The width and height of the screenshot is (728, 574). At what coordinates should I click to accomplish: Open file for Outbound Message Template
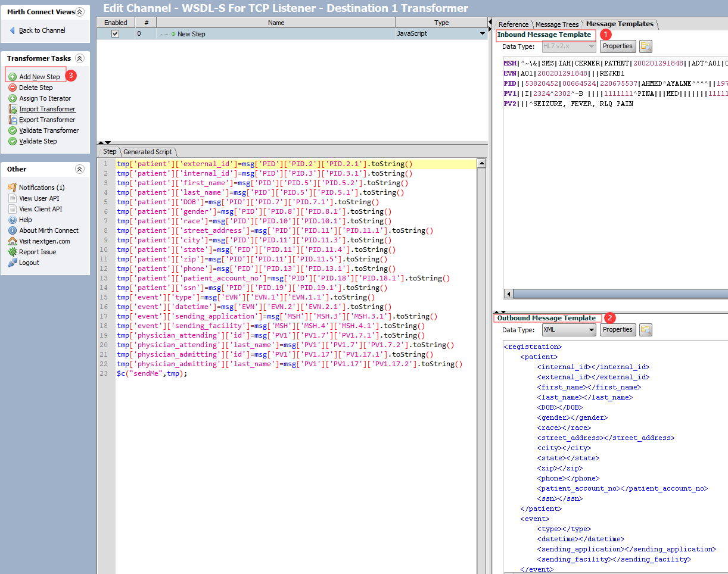[646, 330]
